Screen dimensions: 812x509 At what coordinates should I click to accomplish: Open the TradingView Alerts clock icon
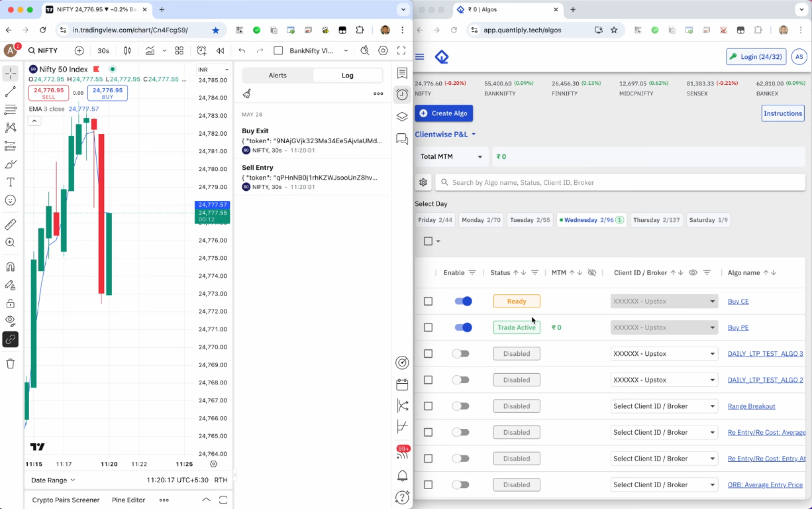point(402,94)
